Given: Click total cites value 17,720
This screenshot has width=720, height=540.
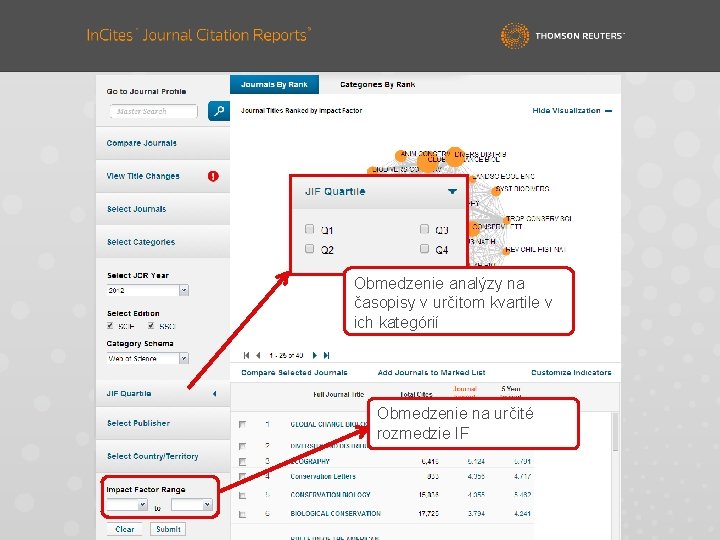Looking at the screenshot, I should [428, 513].
